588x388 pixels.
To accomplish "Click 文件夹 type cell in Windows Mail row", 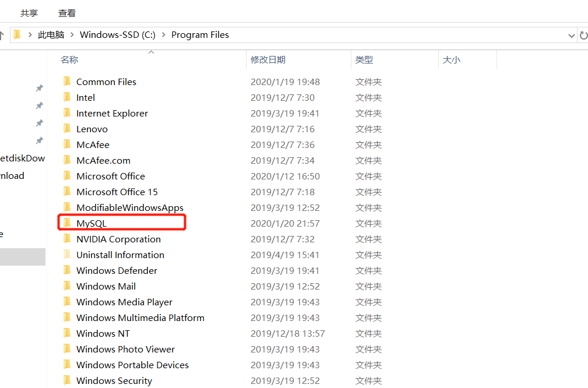I will click(369, 287).
